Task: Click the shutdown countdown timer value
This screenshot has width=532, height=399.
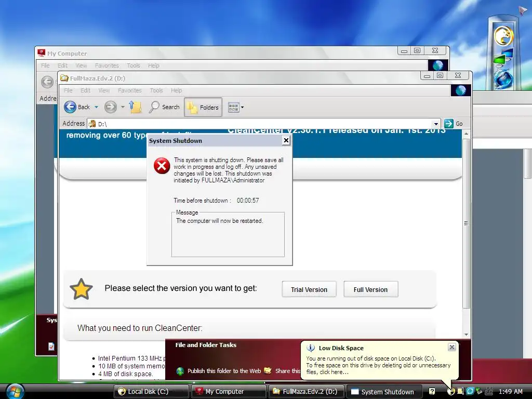Action: (x=248, y=201)
